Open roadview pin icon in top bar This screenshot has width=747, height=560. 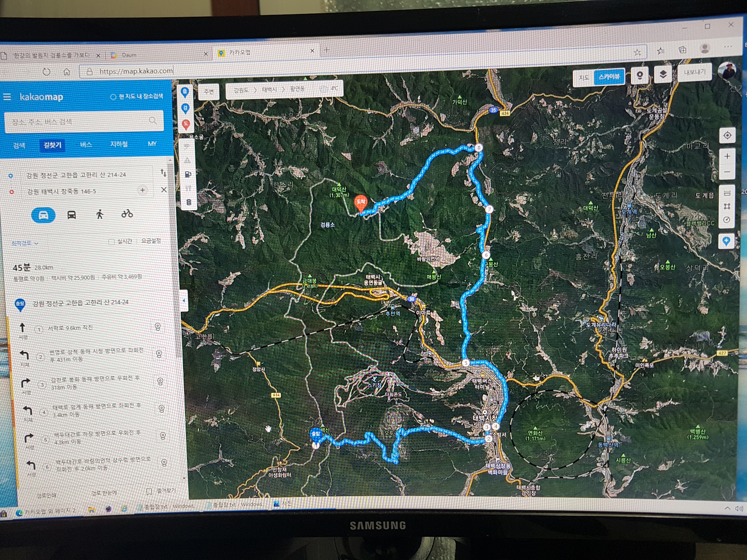640,75
